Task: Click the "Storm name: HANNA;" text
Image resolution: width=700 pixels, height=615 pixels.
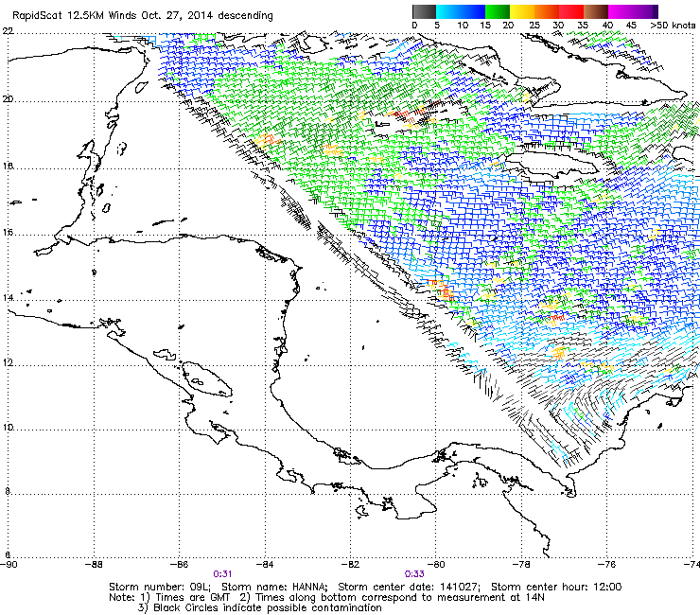Action: pos(274,587)
